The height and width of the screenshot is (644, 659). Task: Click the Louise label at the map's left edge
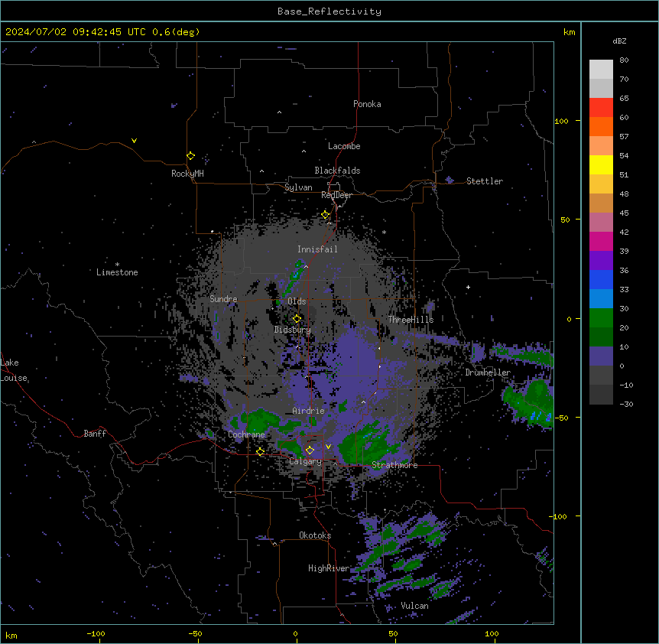[14, 378]
